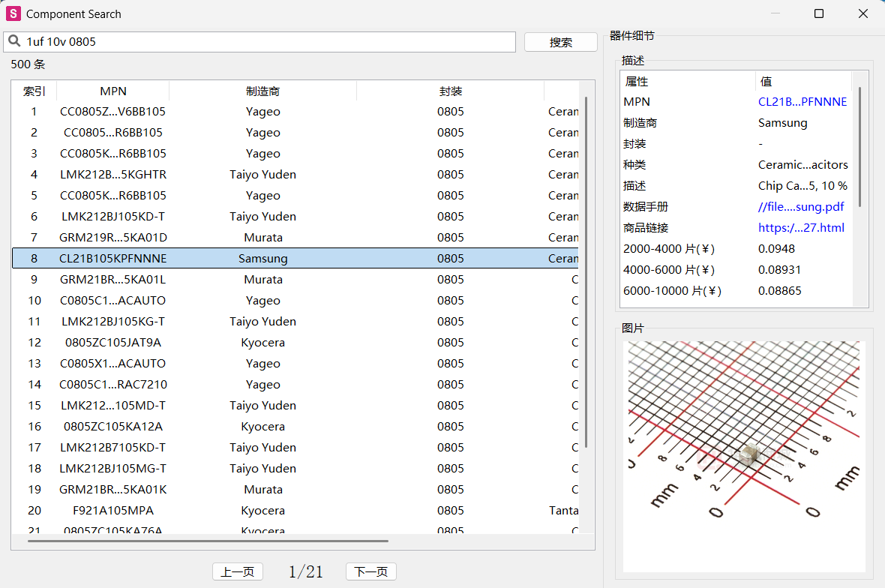Open the product page https link

(800, 228)
